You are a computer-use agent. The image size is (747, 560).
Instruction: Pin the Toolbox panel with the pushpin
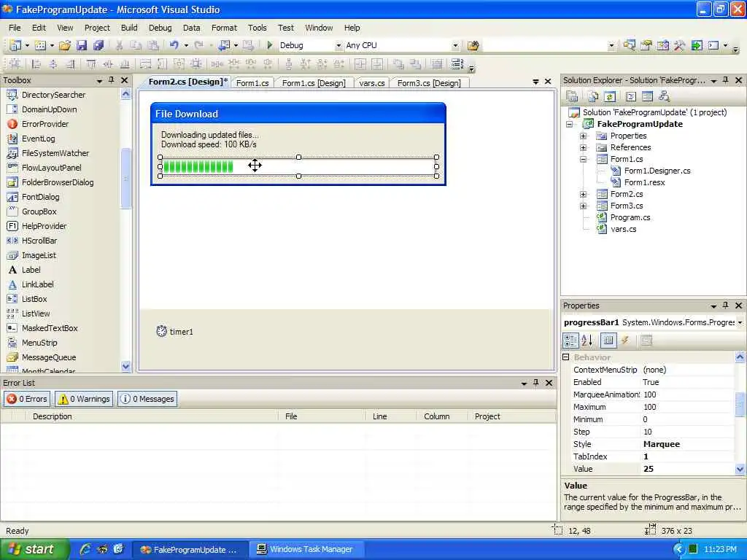click(112, 80)
